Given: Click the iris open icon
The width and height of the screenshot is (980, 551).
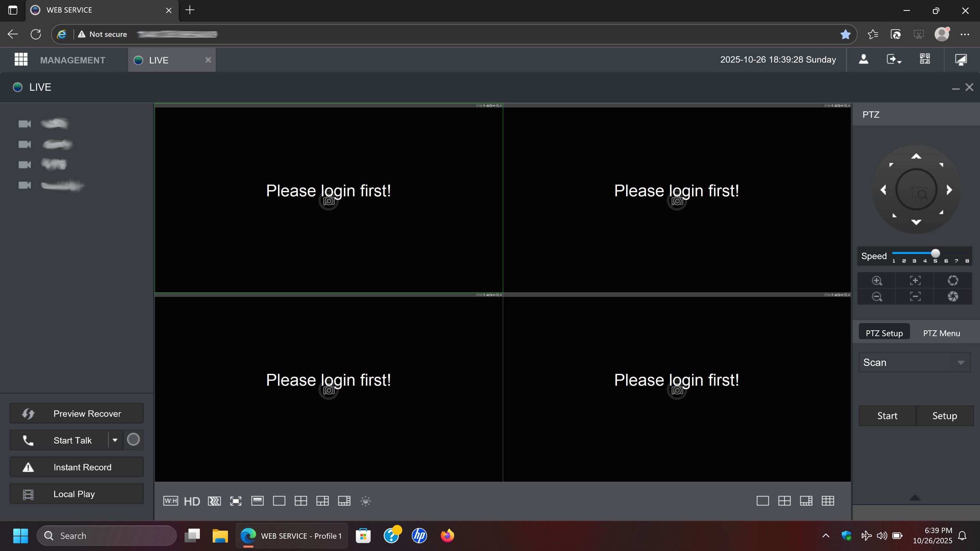Looking at the screenshot, I should click(x=953, y=281).
